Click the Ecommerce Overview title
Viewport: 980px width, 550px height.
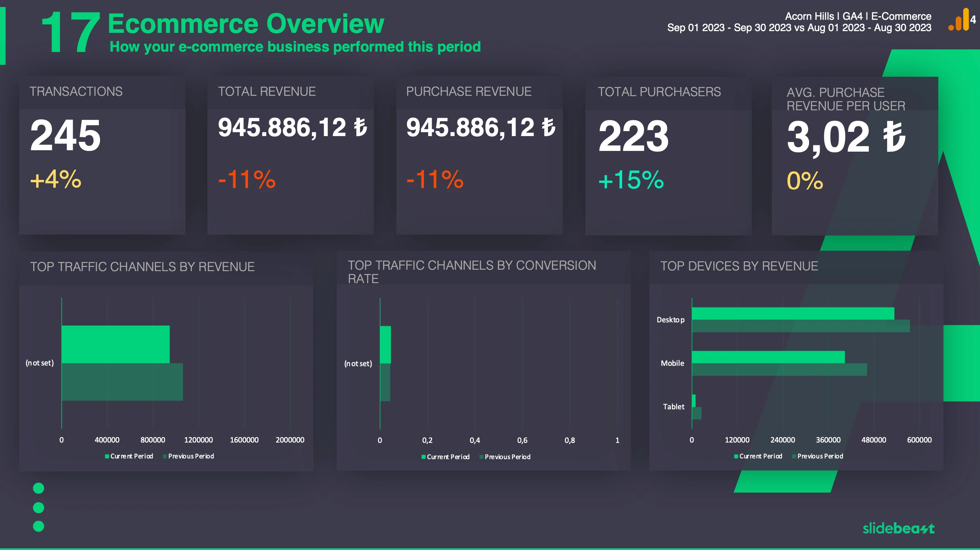[x=246, y=24]
